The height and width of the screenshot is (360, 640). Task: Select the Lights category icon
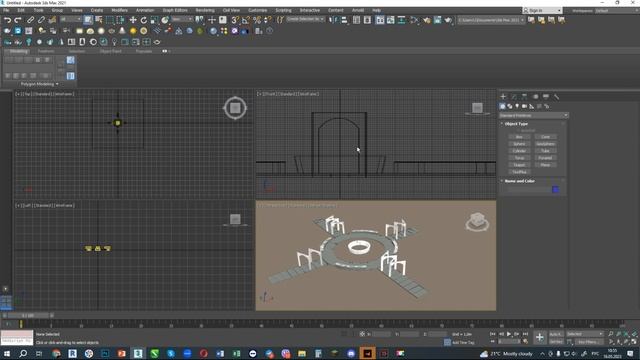tap(517, 106)
